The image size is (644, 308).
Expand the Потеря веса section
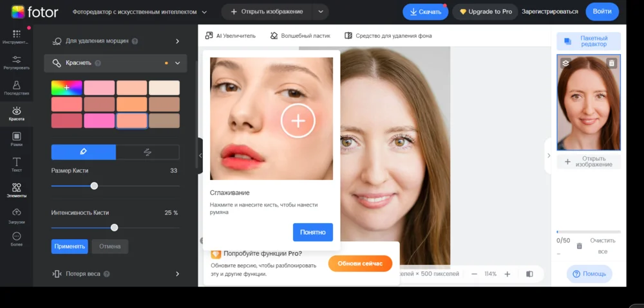[x=115, y=273]
